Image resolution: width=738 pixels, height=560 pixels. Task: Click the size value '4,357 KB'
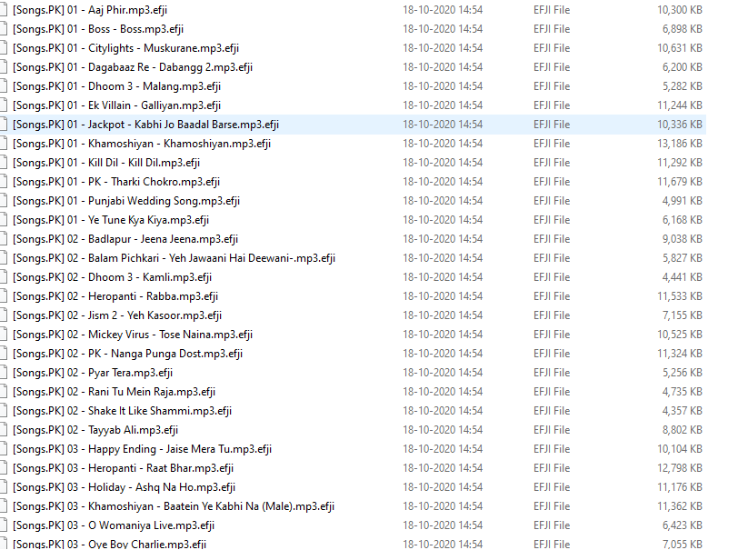pyautogui.click(x=683, y=411)
